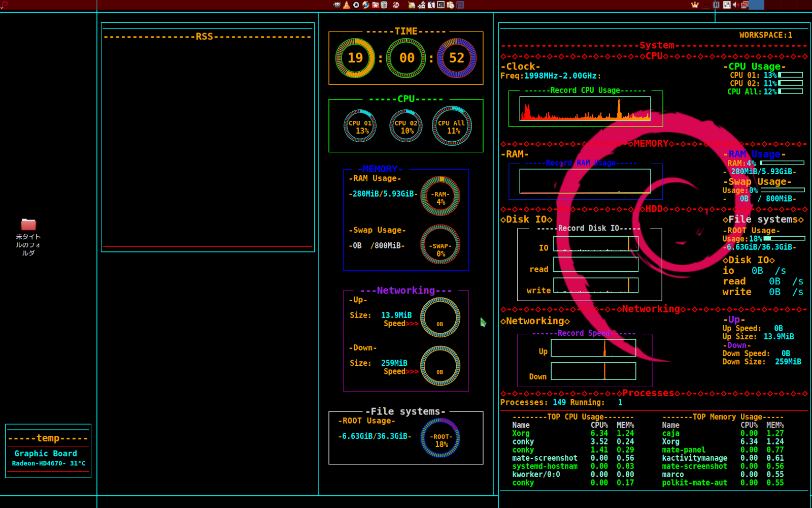Click the dual-monitor network tray icon

(x=745, y=5)
